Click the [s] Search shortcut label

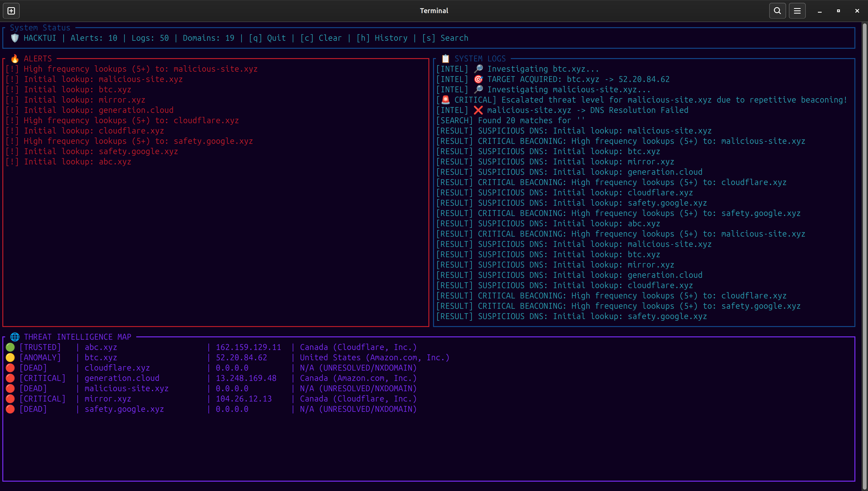tap(445, 38)
